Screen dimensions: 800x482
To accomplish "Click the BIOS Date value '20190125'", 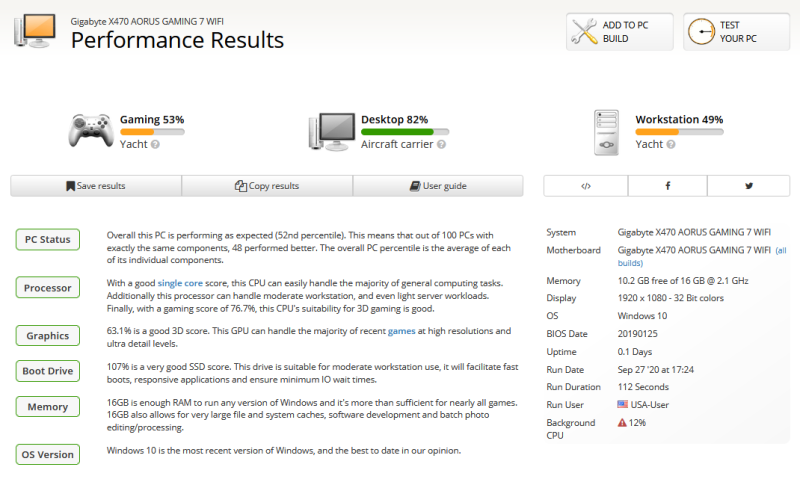I will 637,334.
